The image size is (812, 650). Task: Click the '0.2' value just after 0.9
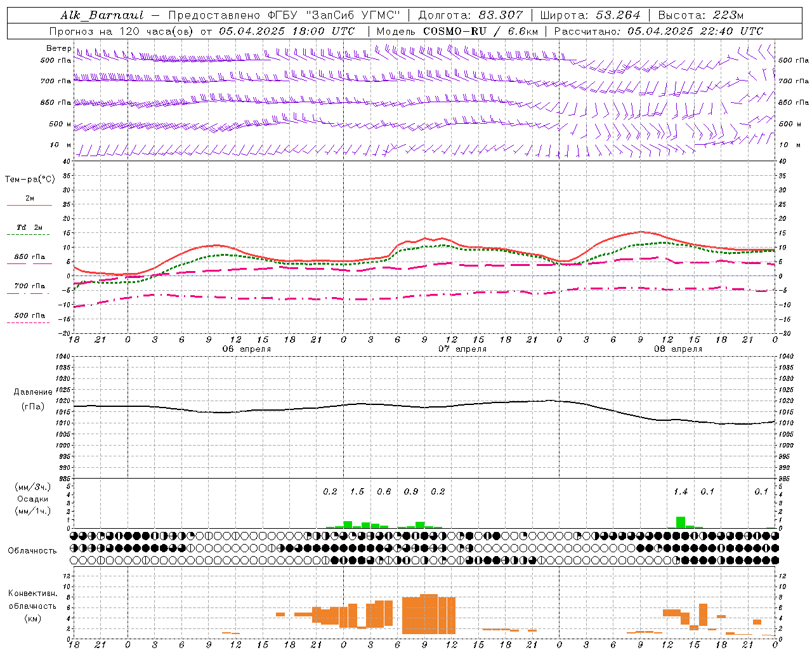click(x=438, y=492)
